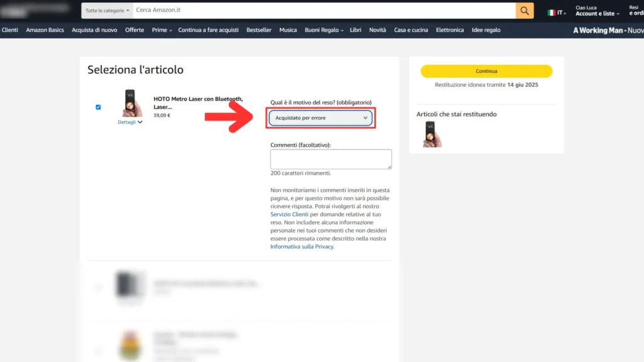Expand the Prime menu
644x362 pixels.
click(162, 30)
